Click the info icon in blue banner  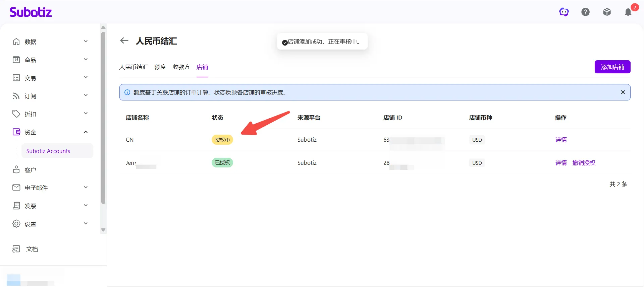pos(127,92)
